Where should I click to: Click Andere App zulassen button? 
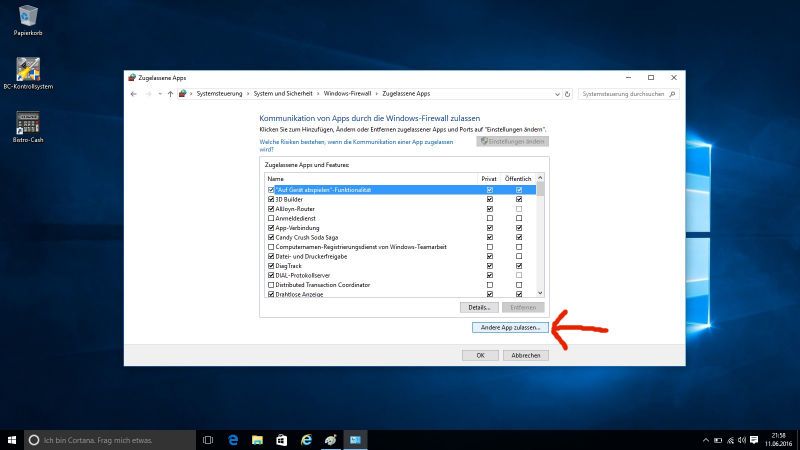510,328
